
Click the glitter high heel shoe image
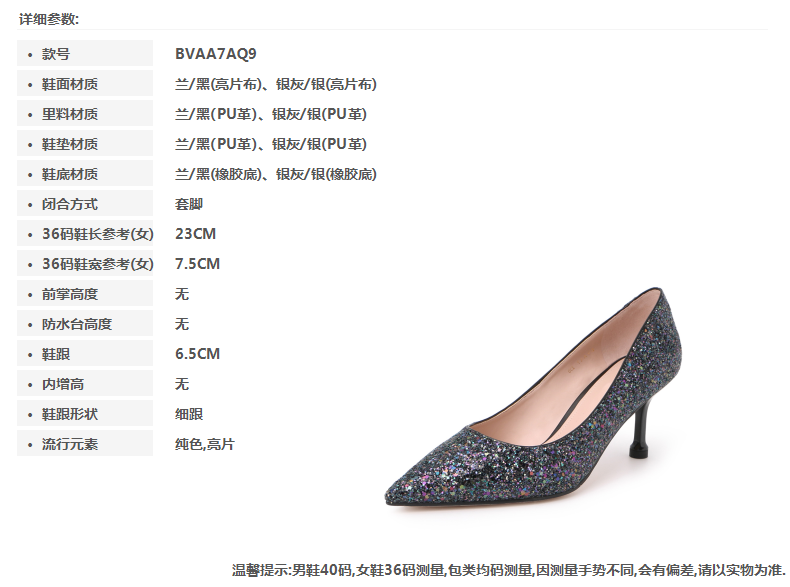[534, 398]
